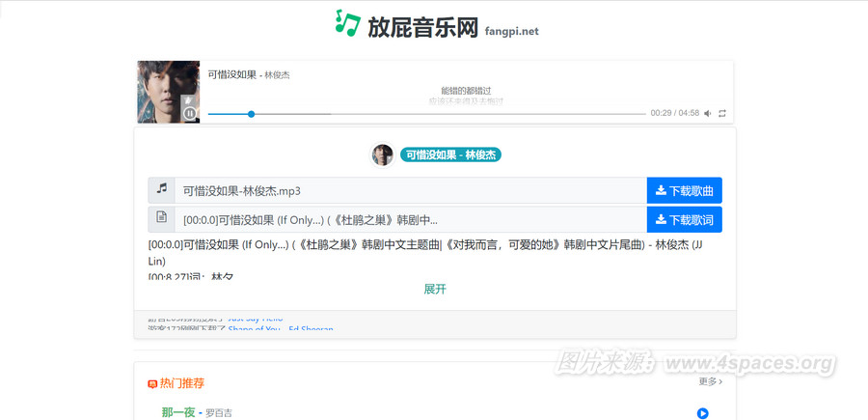Open the 那一夜 song link
Image resolution: width=868 pixels, height=420 pixels.
click(178, 413)
